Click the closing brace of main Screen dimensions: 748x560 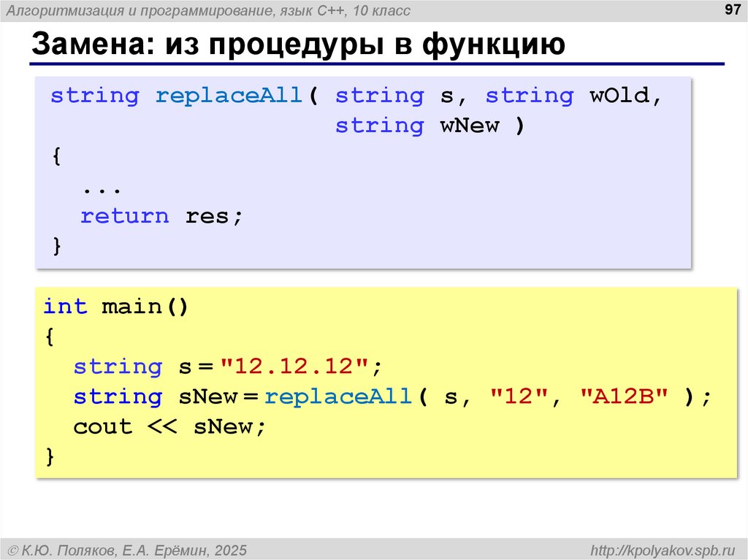[50, 456]
